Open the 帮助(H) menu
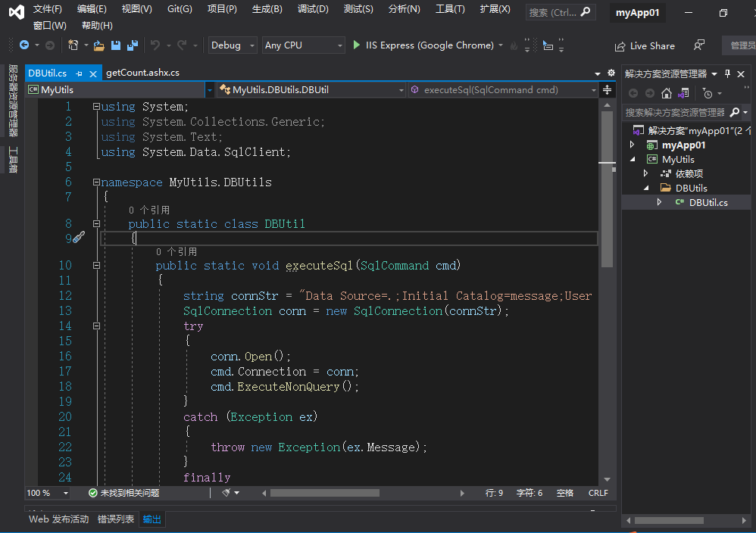 97,26
